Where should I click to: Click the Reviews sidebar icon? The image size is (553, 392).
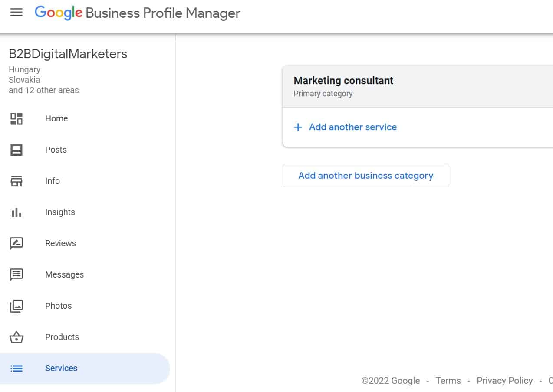[16, 243]
